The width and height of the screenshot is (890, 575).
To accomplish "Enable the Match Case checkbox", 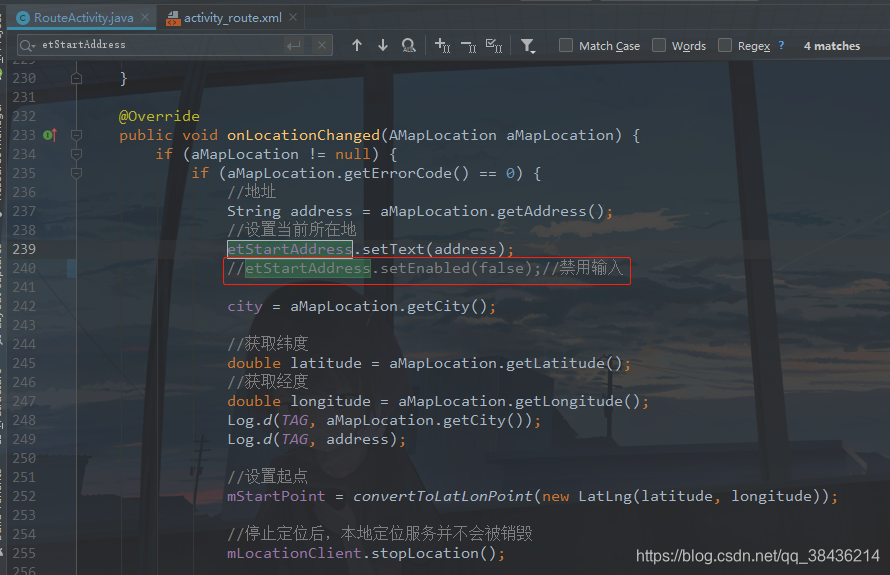I will (x=566, y=45).
